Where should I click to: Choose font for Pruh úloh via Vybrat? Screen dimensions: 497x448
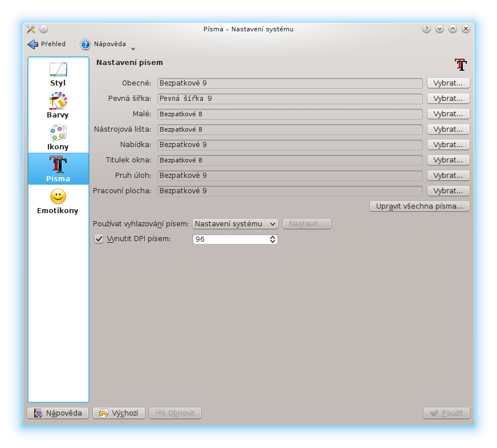click(448, 176)
